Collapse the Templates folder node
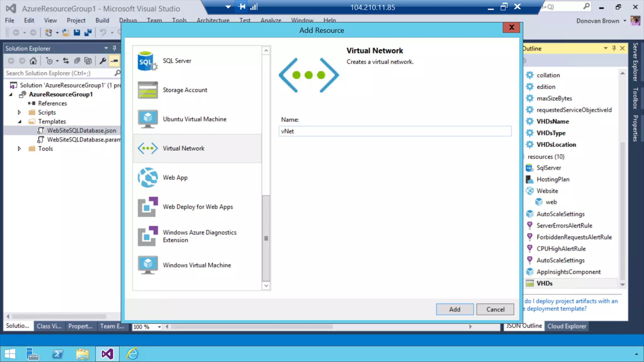 pyautogui.click(x=19, y=122)
